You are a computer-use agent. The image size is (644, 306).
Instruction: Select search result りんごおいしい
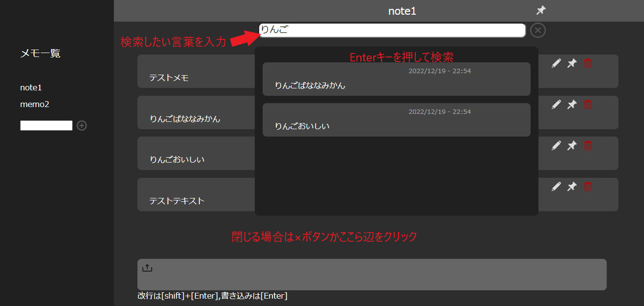(x=396, y=120)
